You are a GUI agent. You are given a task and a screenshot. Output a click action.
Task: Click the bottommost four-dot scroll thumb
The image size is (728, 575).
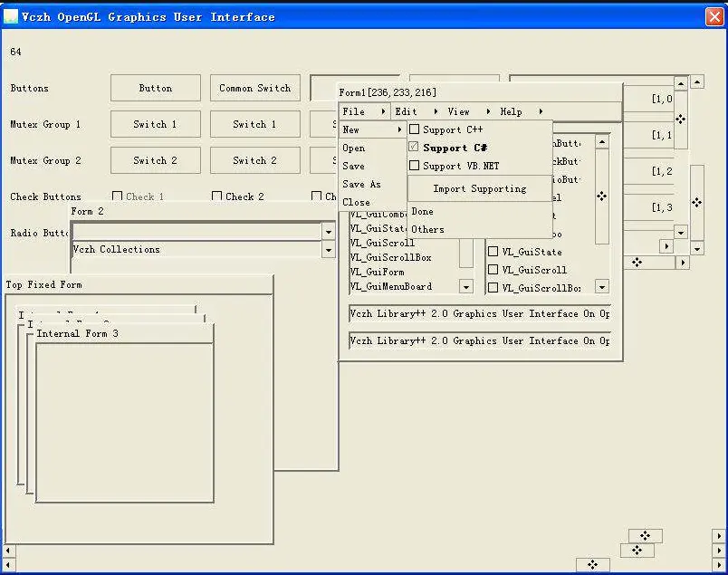point(592,565)
